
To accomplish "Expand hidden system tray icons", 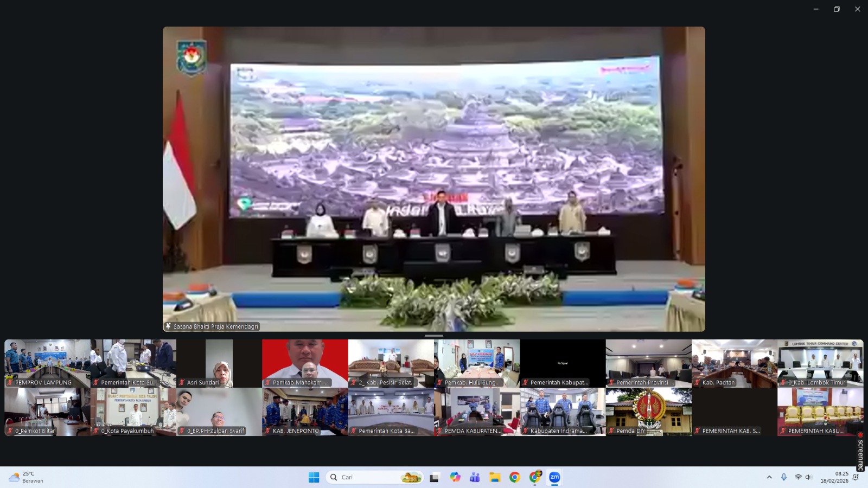I will pyautogui.click(x=769, y=477).
